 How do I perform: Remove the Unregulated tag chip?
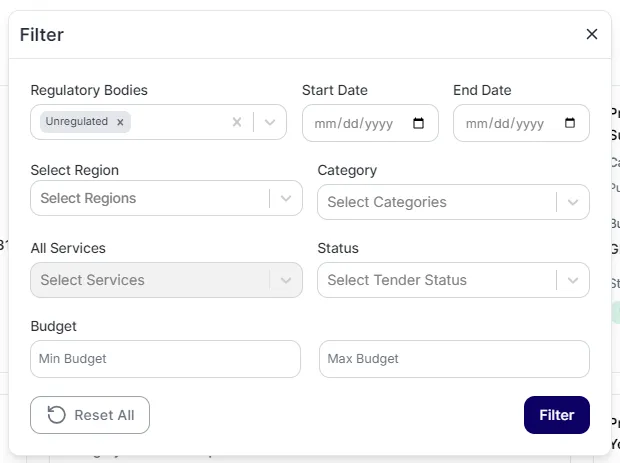[120, 122]
